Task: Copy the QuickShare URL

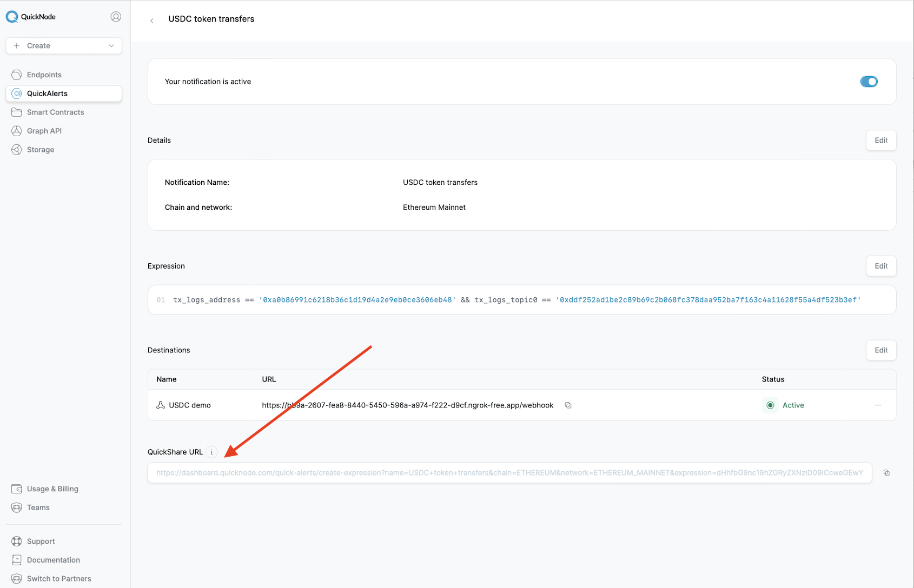Action: click(886, 473)
